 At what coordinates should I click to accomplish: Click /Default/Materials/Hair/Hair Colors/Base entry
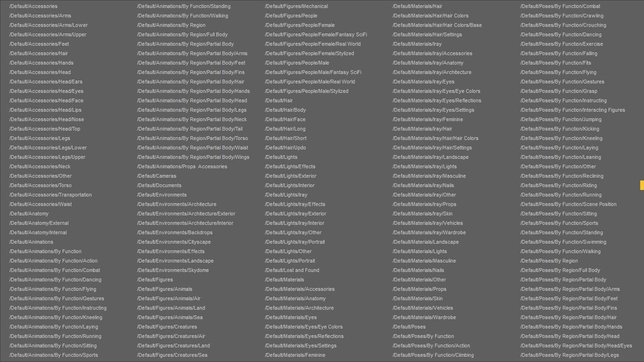(x=437, y=25)
